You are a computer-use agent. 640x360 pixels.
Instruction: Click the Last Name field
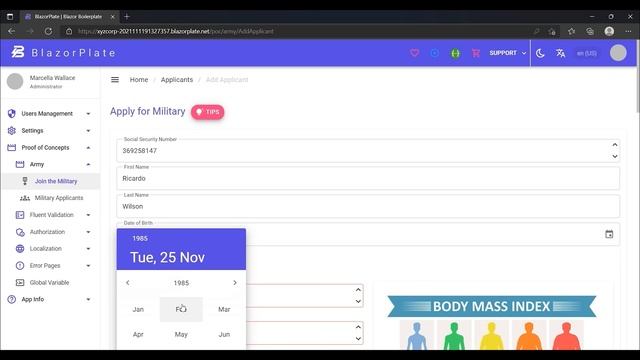pos(368,207)
